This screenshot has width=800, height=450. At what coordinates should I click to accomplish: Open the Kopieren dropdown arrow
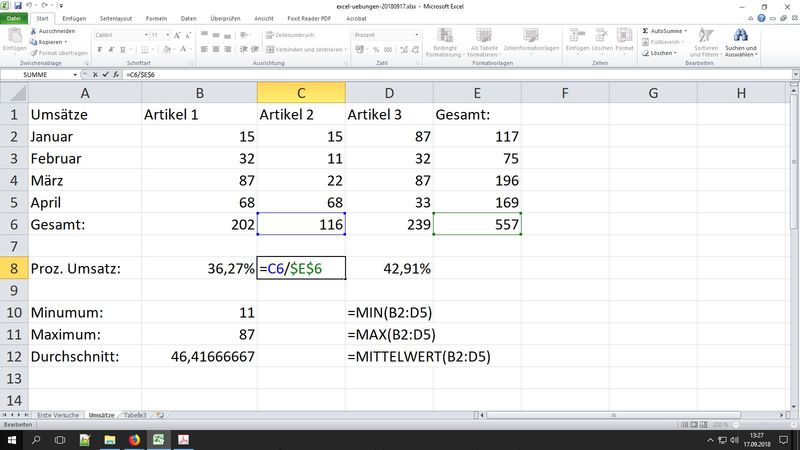point(66,42)
